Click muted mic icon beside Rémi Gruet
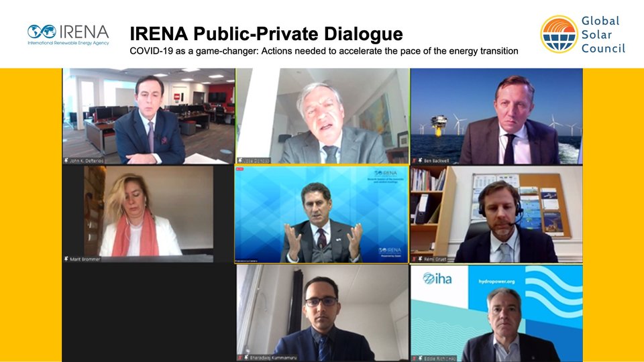 [x=420, y=259]
